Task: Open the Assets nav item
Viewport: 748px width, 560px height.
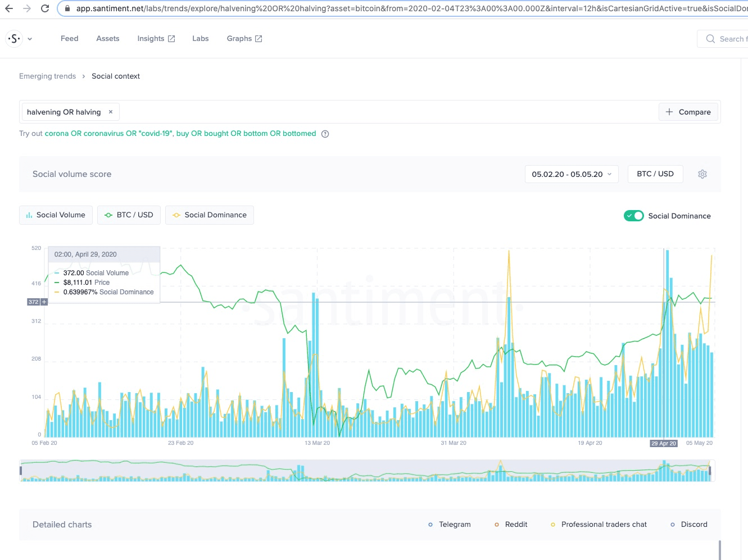Action: coord(108,39)
